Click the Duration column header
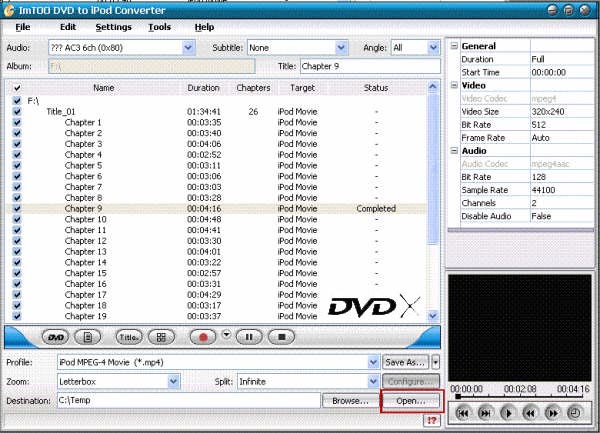The width and height of the screenshot is (600, 433). point(203,88)
